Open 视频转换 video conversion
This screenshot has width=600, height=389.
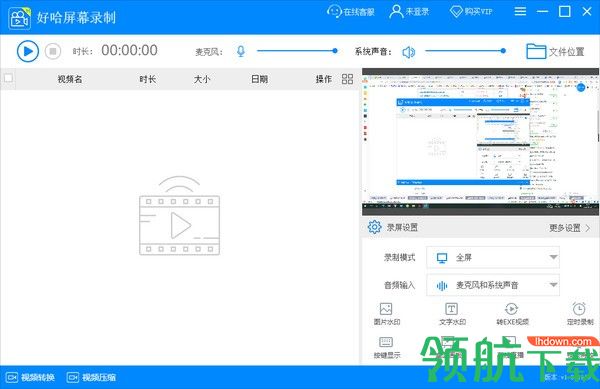[x=31, y=378]
